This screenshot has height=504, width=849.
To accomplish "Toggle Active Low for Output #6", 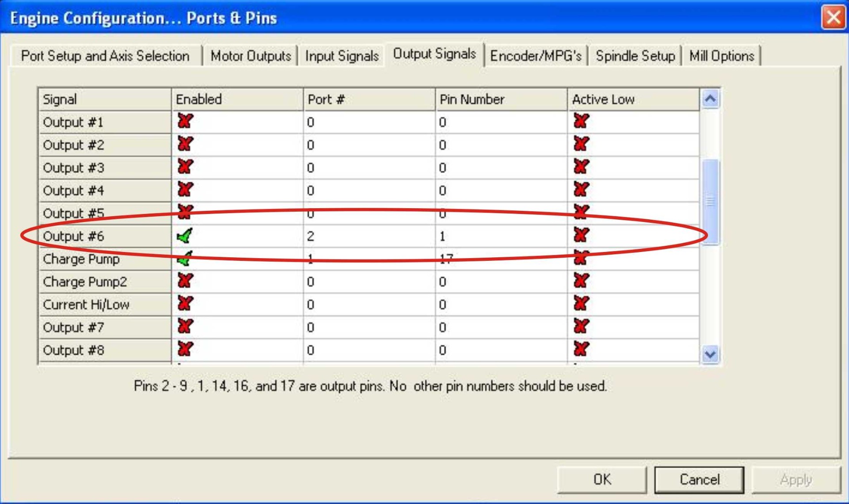I will [580, 236].
